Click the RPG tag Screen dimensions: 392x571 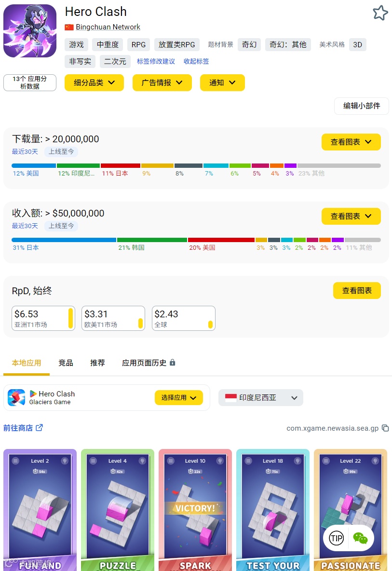point(139,44)
